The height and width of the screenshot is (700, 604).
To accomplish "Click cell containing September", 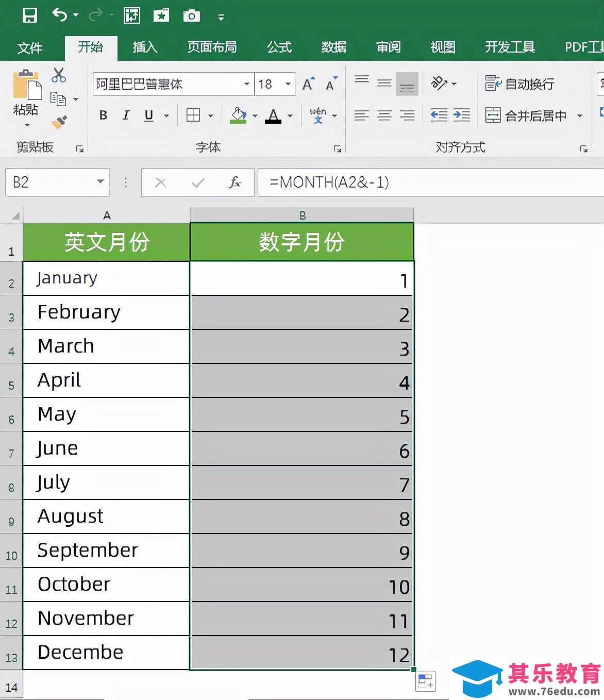I will point(106,551).
